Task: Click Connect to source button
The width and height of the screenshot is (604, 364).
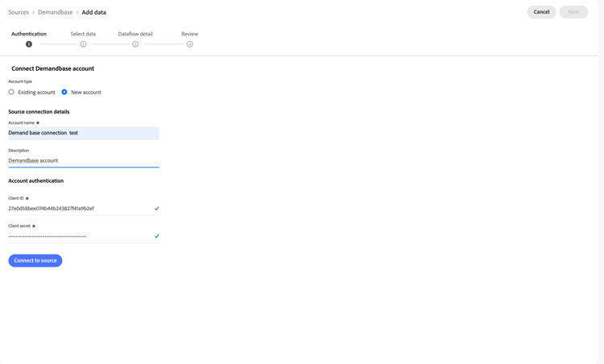Action: point(35,260)
